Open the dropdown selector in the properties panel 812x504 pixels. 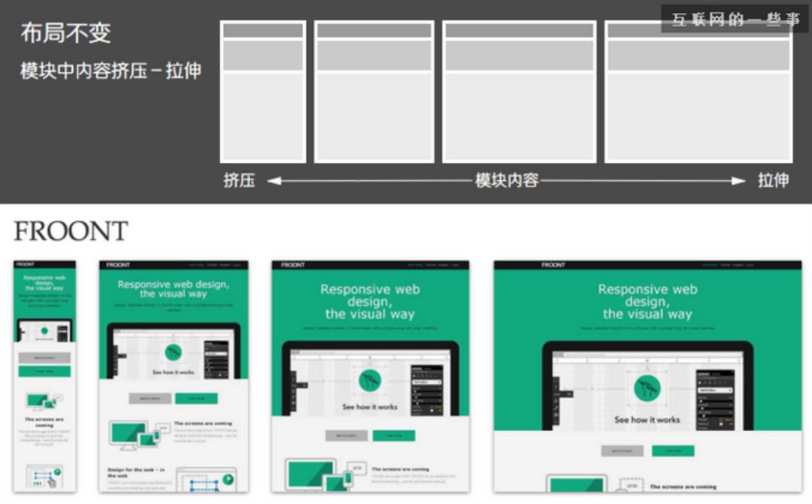tap(715, 390)
